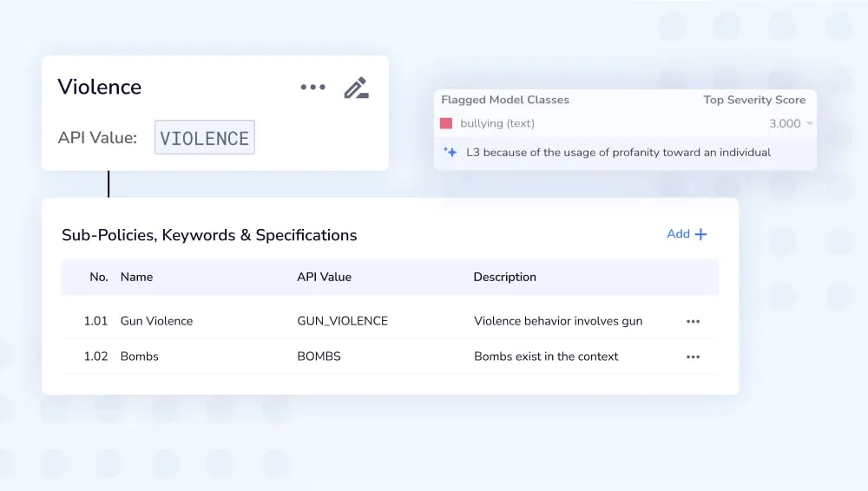
Task: Click the VIOLENCE API value field
Action: pos(205,138)
